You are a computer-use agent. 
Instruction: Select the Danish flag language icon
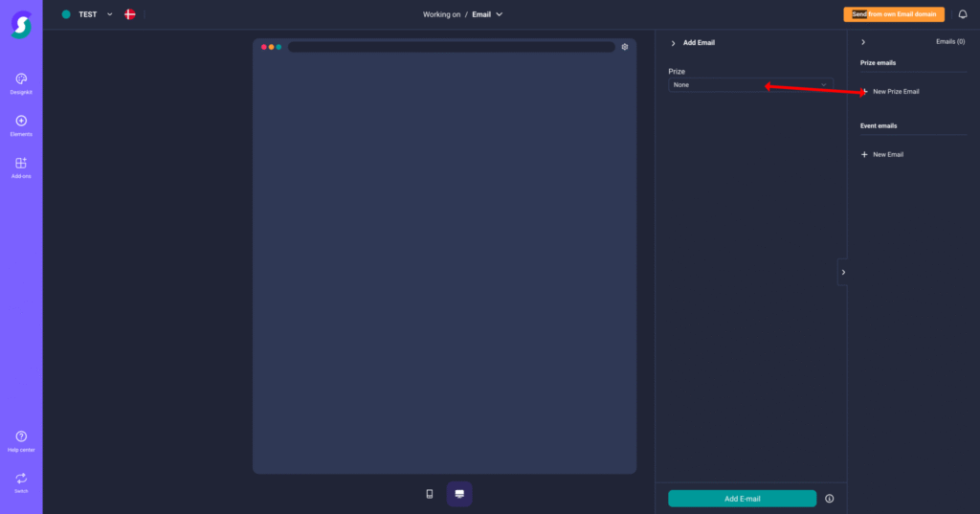[x=130, y=14]
